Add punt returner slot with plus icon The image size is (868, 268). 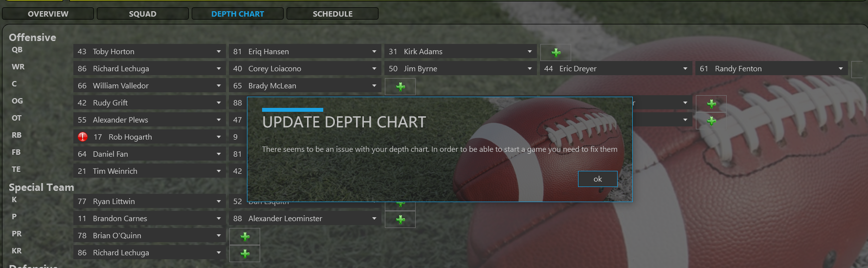(x=245, y=237)
